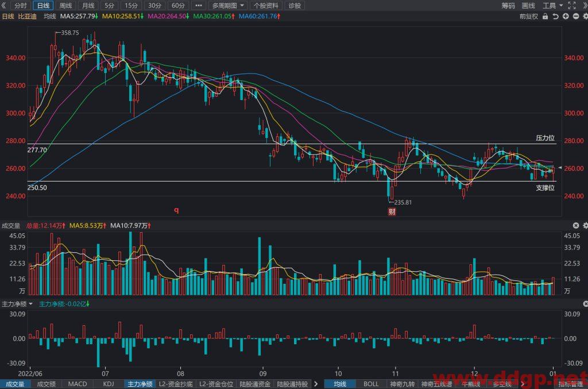Toggle the chart lock icon

(x=546, y=17)
